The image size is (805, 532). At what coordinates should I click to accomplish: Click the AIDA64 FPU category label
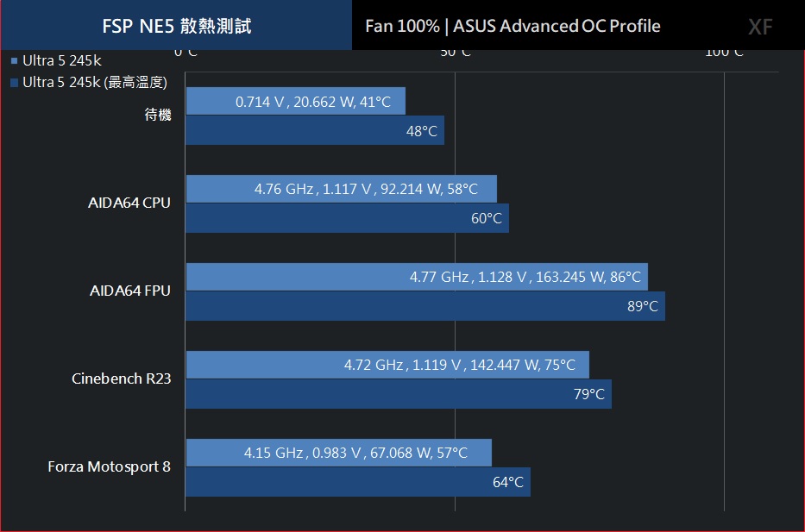(130, 291)
